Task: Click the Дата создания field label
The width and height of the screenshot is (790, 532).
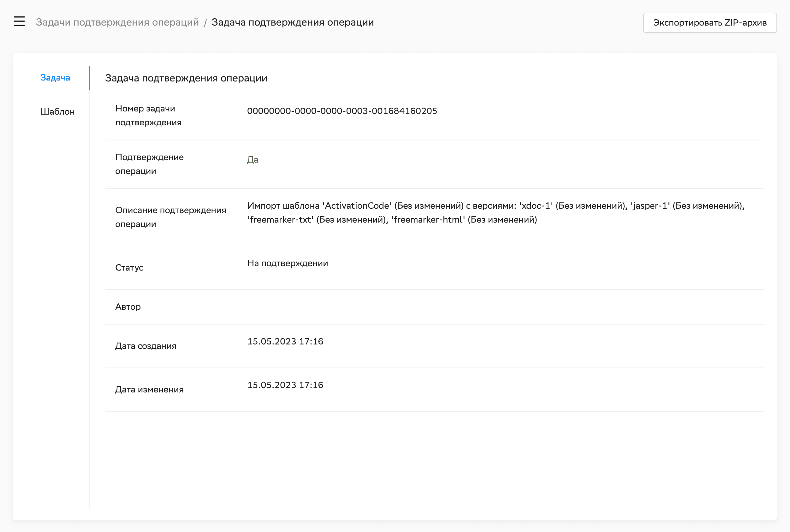Action: 146,346
